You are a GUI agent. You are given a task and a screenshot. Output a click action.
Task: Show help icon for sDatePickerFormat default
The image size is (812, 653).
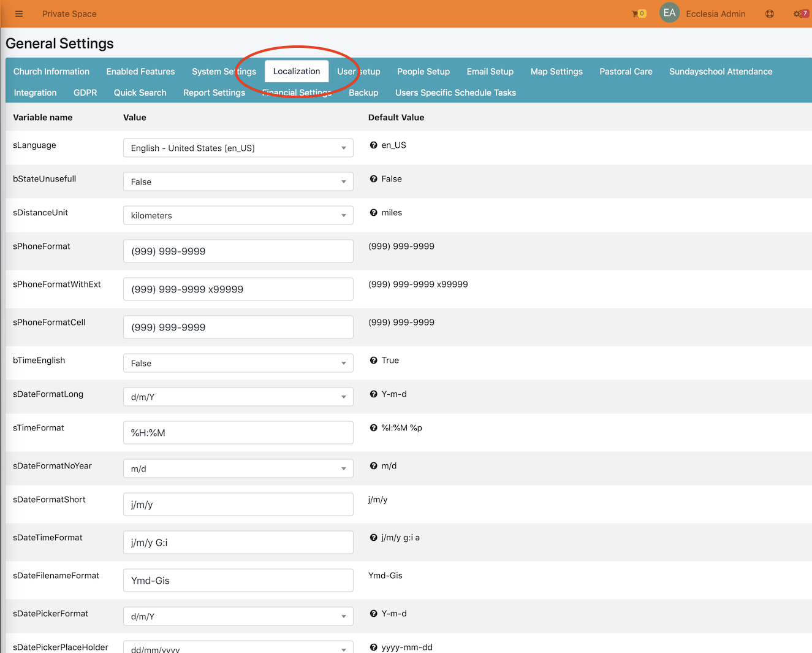373,614
